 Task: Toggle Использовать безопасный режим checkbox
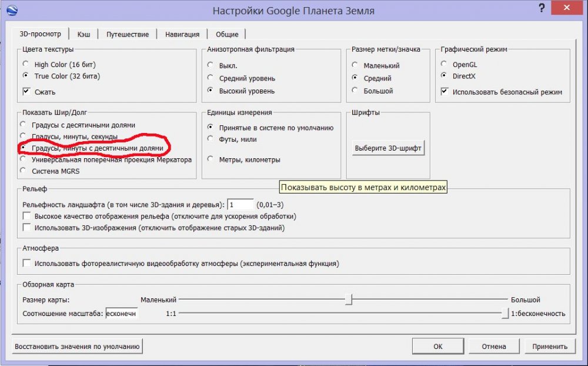pyautogui.click(x=502, y=92)
